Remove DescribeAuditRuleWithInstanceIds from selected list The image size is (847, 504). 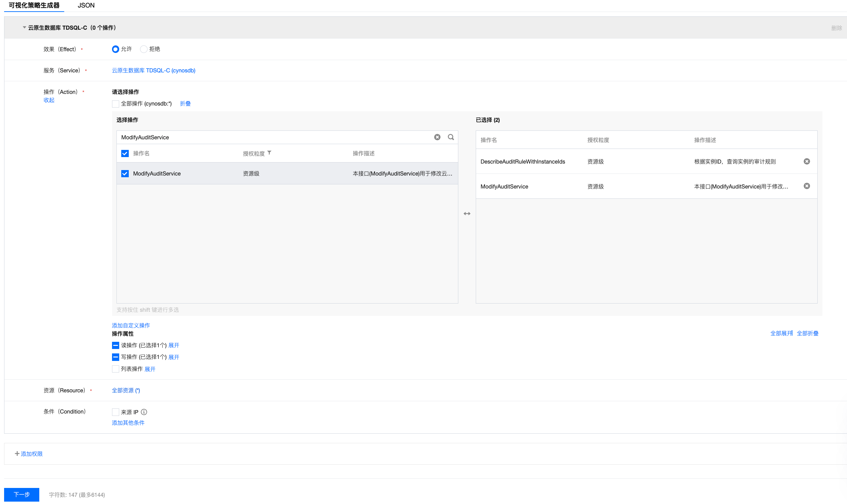tap(807, 161)
